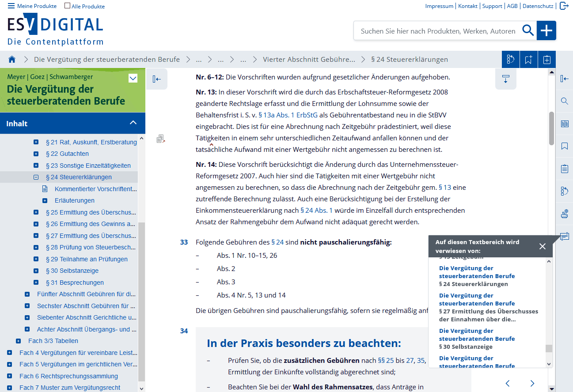The image size is (573, 392).
Task: Open Sechster Abschnitt Gebühren für ... entry
Action: coord(86,306)
